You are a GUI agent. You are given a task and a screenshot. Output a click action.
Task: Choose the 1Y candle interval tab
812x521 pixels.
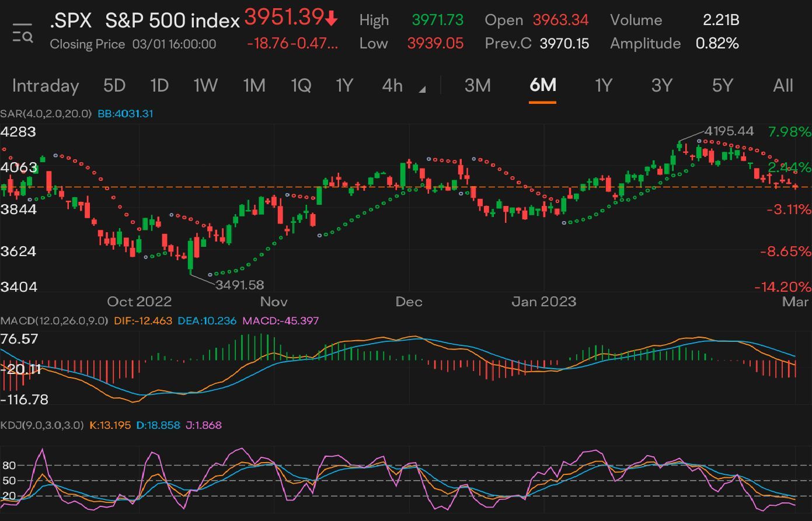[x=344, y=86]
